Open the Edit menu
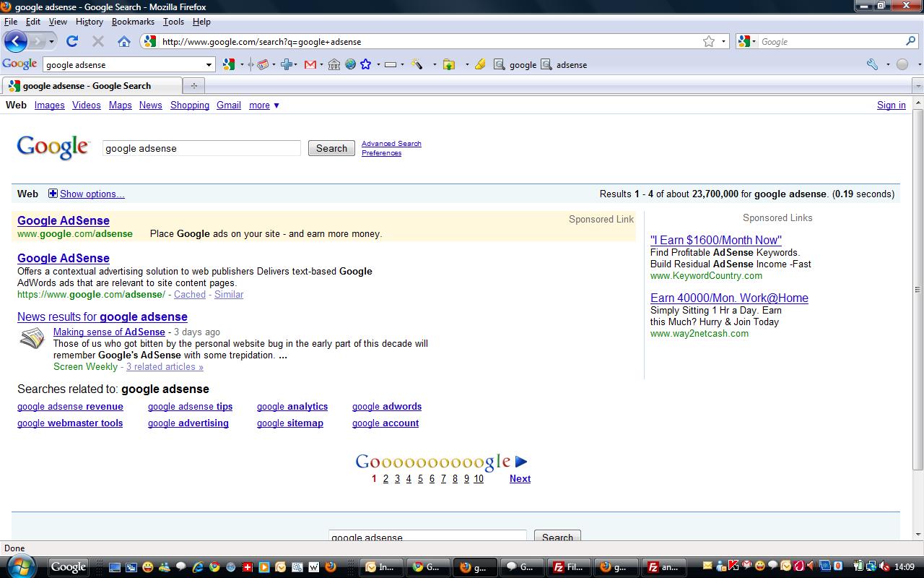Viewport: 924px width, 578px height. (33, 22)
